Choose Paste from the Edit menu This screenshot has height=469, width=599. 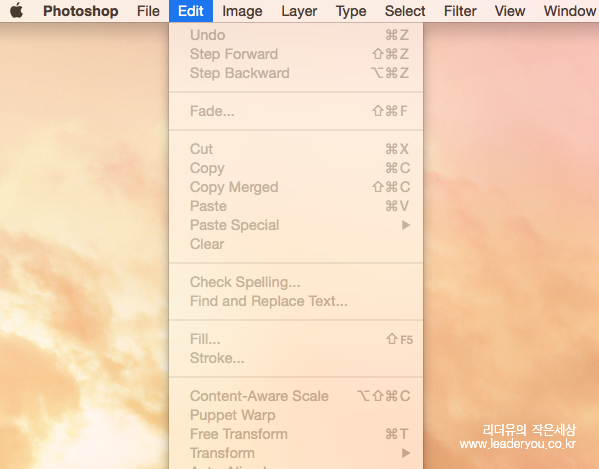click(296, 206)
